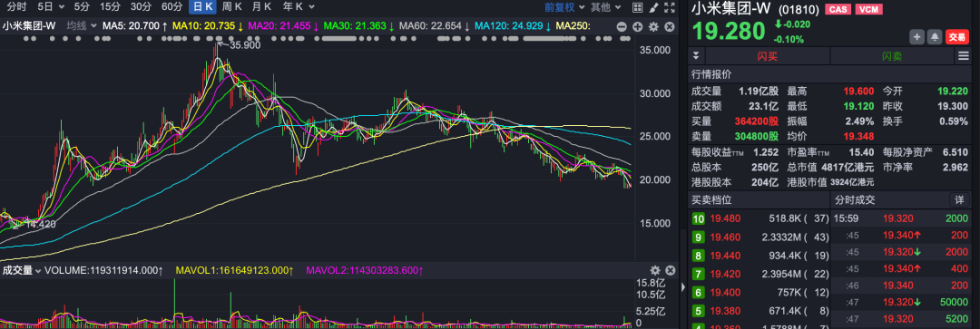This screenshot has width=980, height=329.
Task: Switch to 分时 intraday chart
Action: pyautogui.click(x=17, y=7)
